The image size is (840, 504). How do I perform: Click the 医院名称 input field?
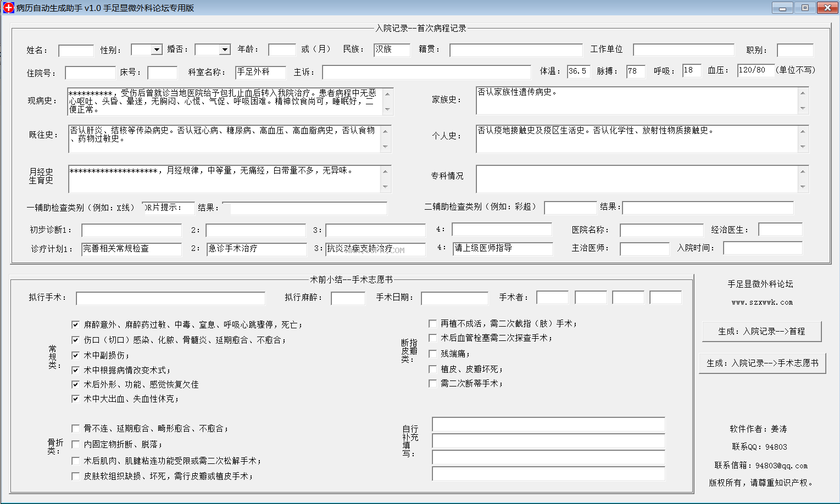coord(661,230)
